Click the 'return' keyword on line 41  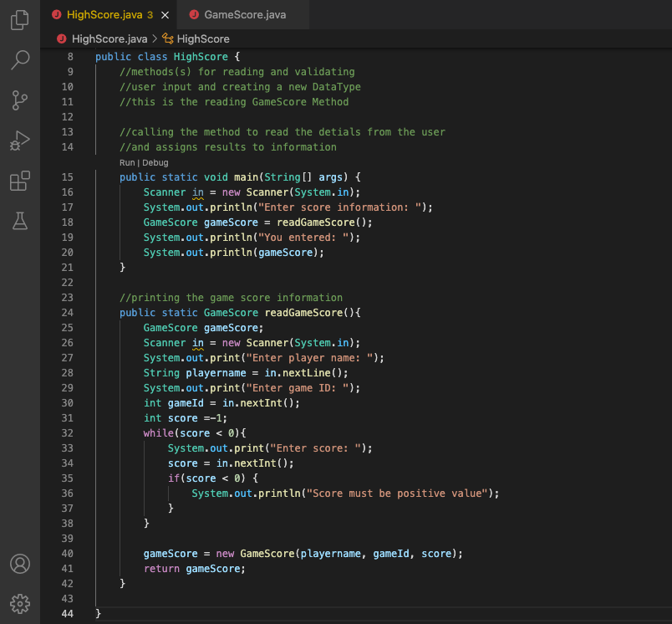(x=161, y=569)
